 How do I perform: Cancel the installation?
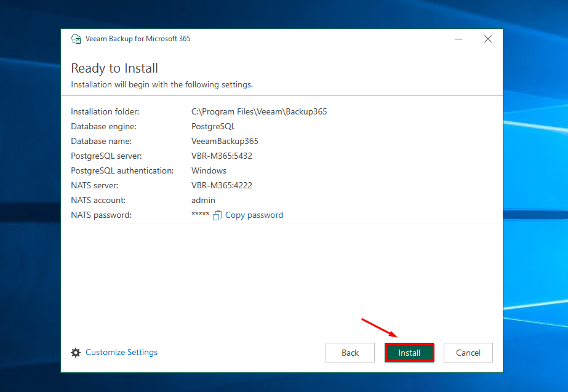pos(468,353)
